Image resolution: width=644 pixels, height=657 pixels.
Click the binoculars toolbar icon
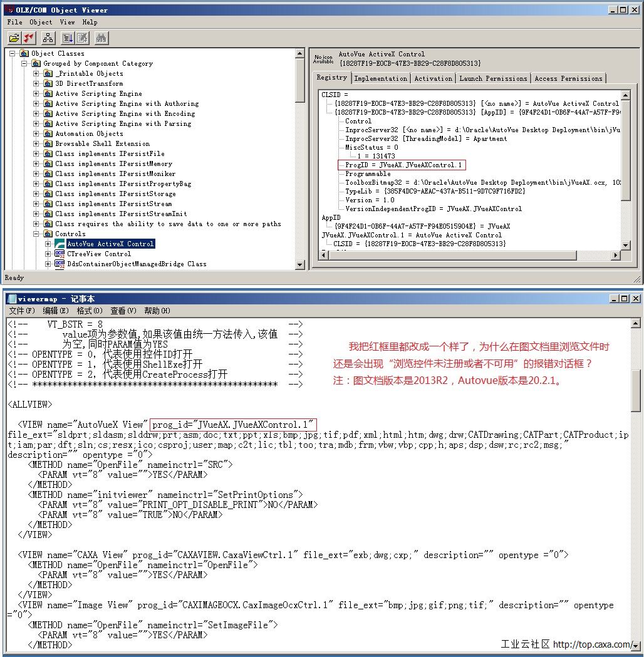tap(101, 38)
